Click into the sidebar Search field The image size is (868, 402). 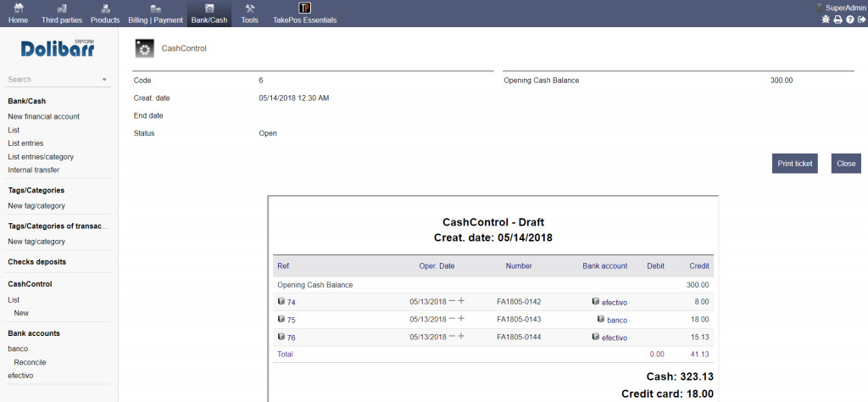[51, 80]
